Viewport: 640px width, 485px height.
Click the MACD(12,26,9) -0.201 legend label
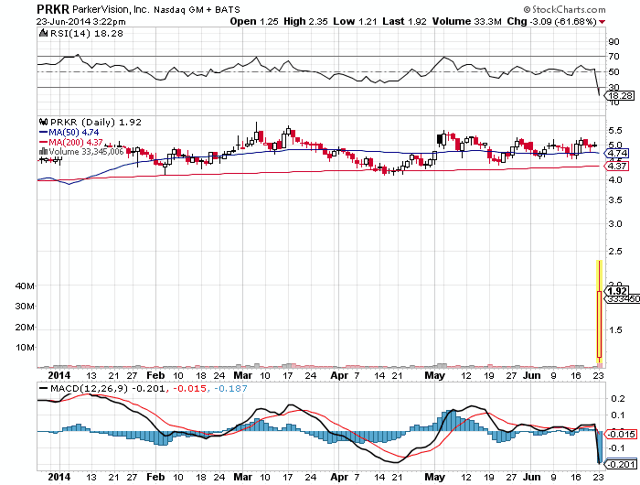click(103, 388)
